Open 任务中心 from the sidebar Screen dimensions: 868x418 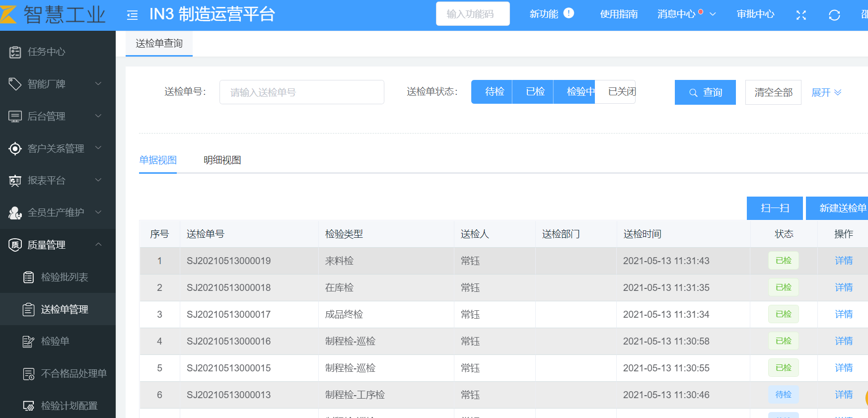[46, 52]
